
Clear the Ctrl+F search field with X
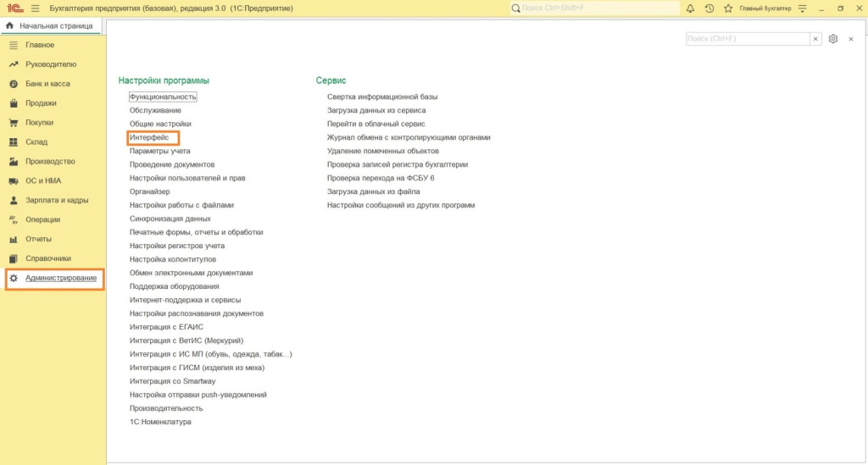(x=815, y=39)
